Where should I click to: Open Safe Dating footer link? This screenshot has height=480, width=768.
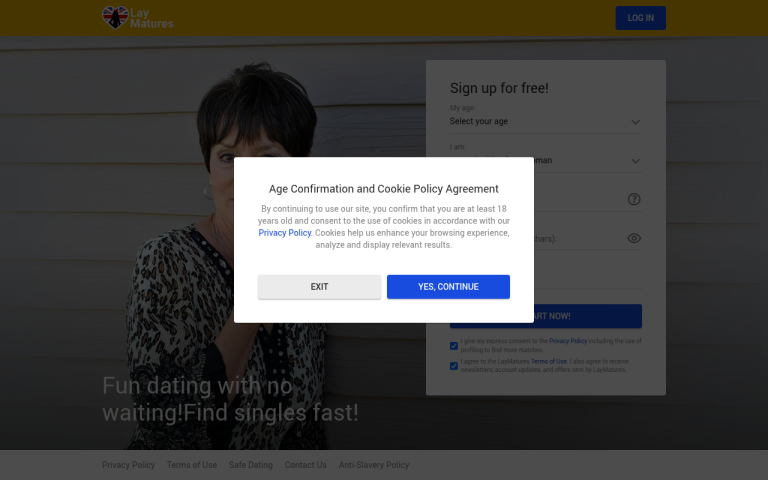tap(251, 465)
